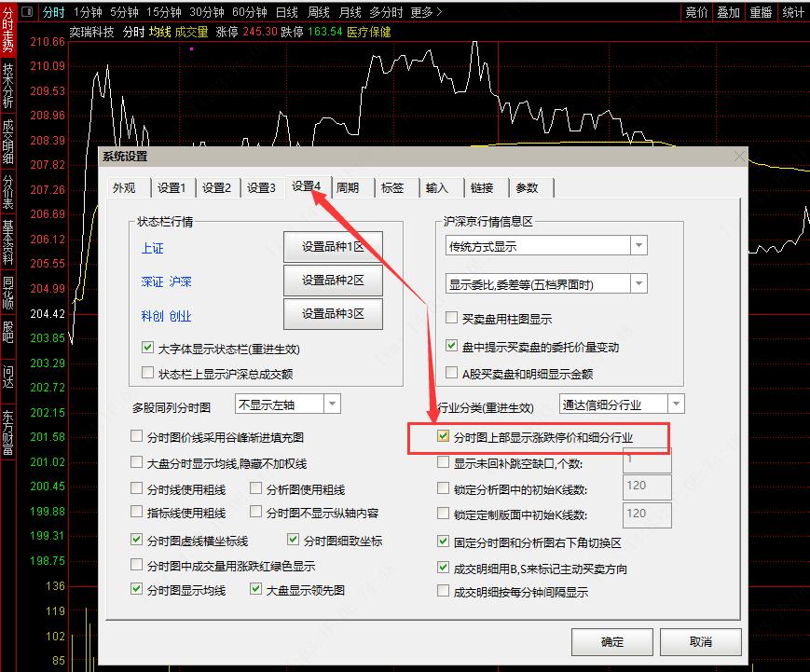Viewport: 810px width, 672px height.
Task: Switch to 技术分析 in the left sidebar
Action: (x=7, y=84)
